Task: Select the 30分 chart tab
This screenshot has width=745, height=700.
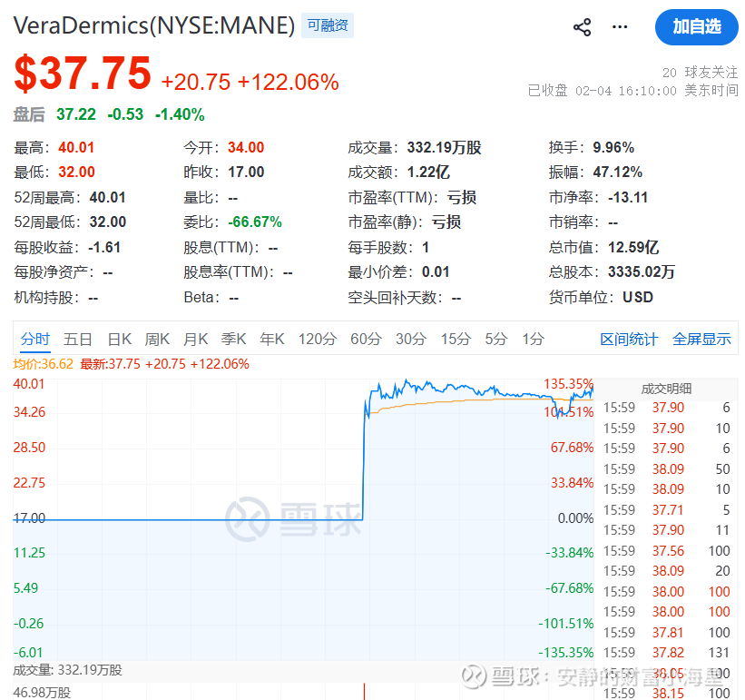Action: click(411, 339)
